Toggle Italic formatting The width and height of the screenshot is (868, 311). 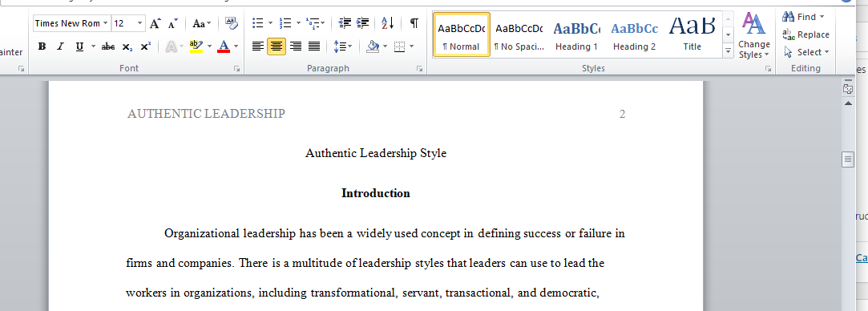60,46
